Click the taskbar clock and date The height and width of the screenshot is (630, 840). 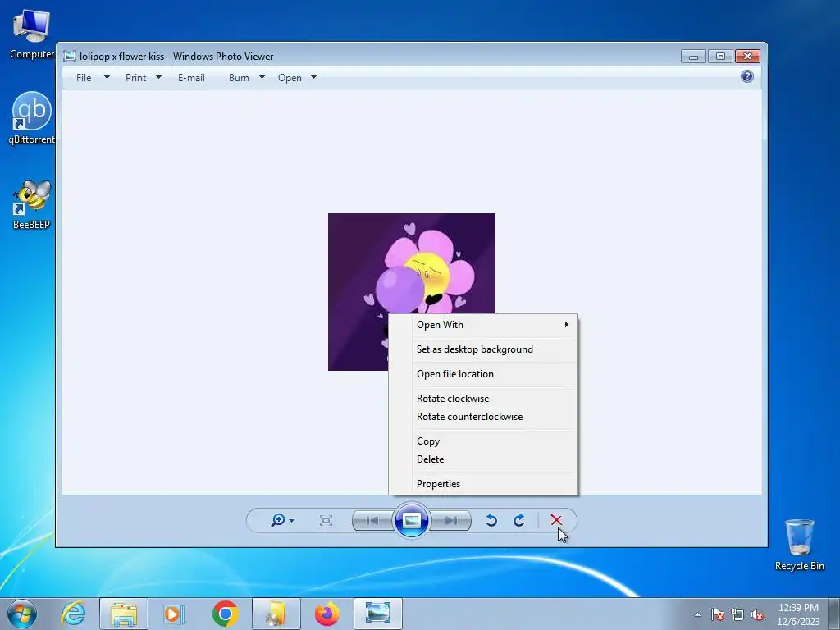pyautogui.click(x=798, y=614)
